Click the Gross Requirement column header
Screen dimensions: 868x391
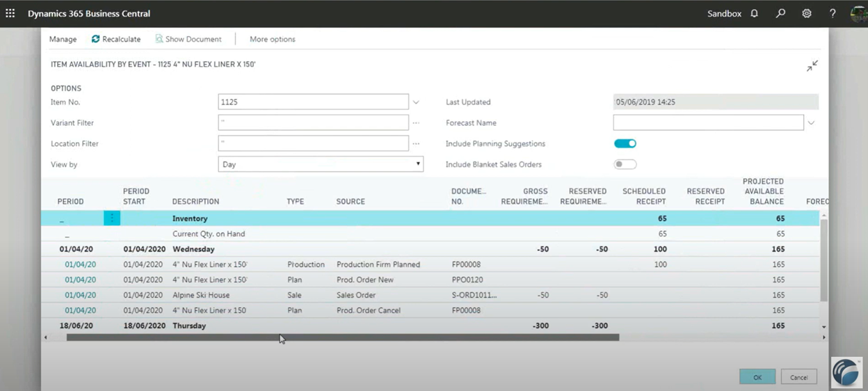524,196
